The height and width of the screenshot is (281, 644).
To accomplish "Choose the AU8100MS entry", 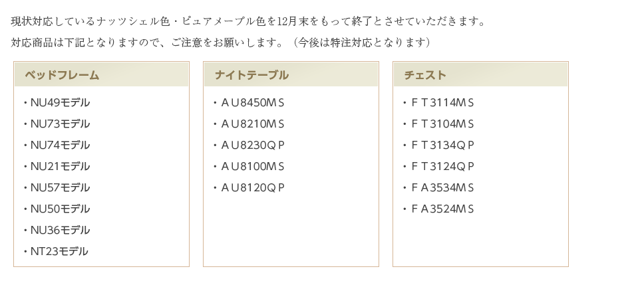I will tap(253, 167).
